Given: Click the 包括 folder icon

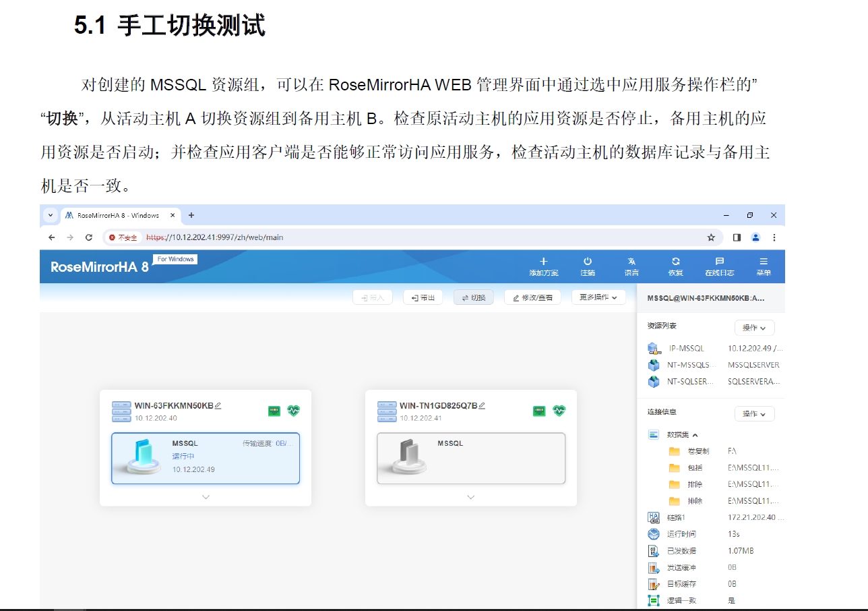Looking at the screenshot, I should (675, 467).
